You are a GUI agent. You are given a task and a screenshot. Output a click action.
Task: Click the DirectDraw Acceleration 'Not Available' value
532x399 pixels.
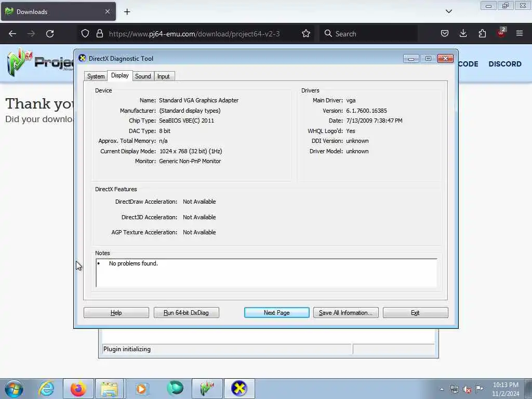[199, 202]
